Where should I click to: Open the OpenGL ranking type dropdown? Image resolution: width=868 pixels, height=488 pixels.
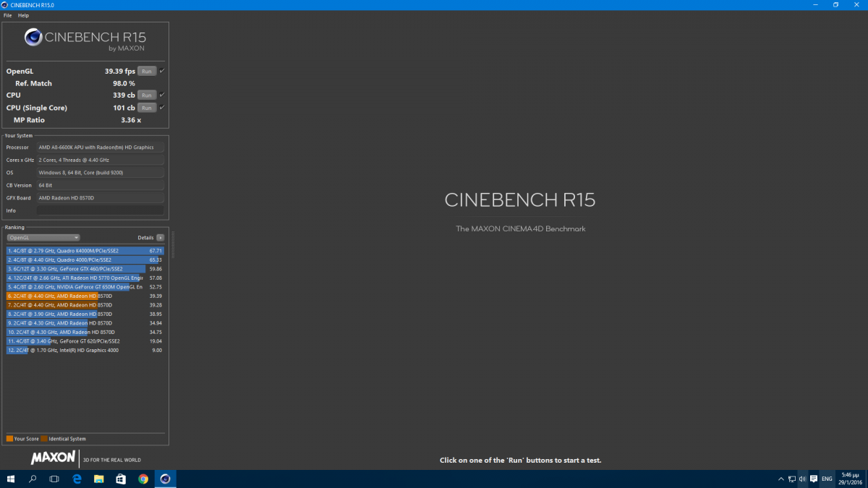pos(43,237)
